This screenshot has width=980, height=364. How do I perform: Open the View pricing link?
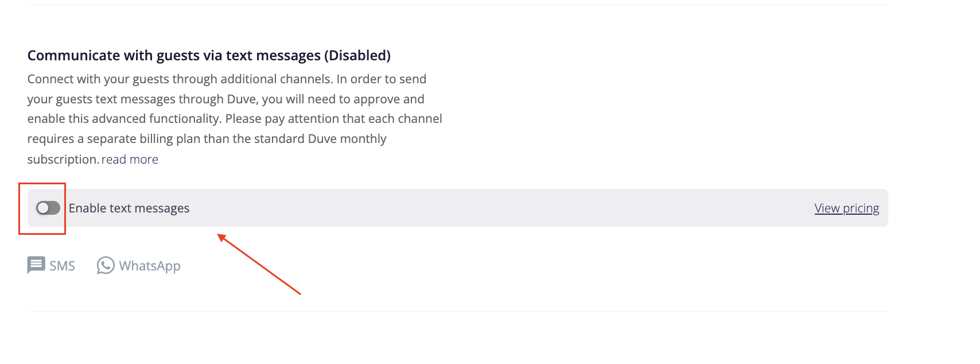tap(846, 208)
